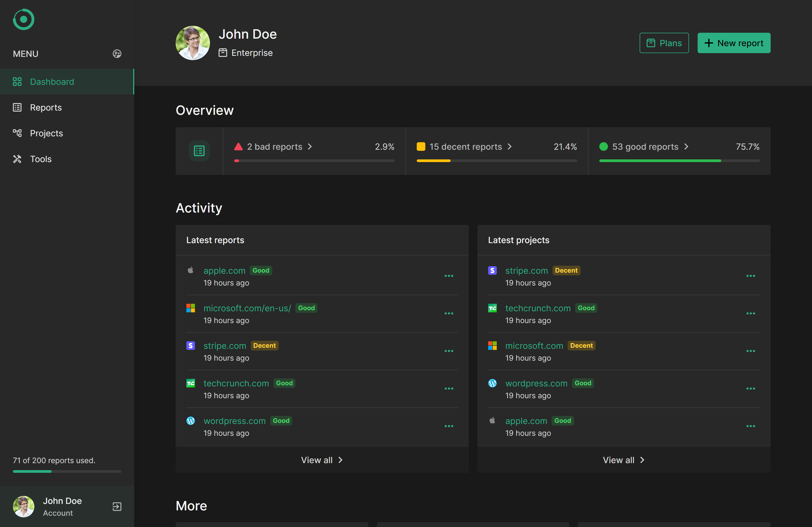Click the TechCrunch favicon in Latest reports
The width and height of the screenshot is (812, 527).
191,383
